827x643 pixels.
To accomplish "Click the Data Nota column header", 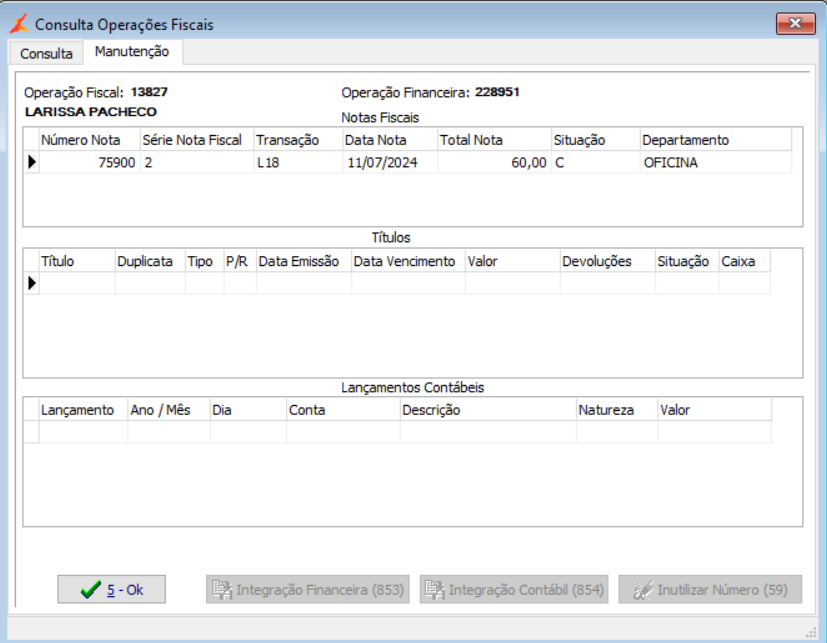I will click(390, 140).
